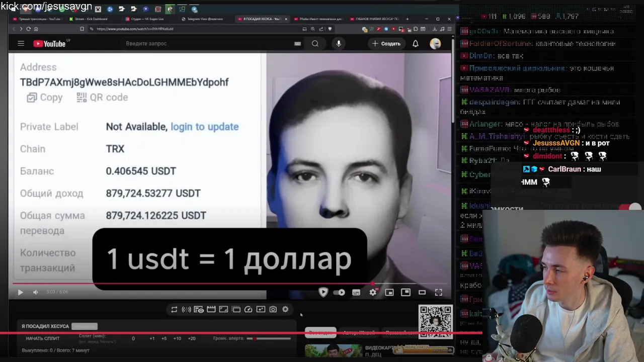Switch to 'Студия — VK Видео Live' tab
The height and width of the screenshot is (362, 644).
[147, 19]
